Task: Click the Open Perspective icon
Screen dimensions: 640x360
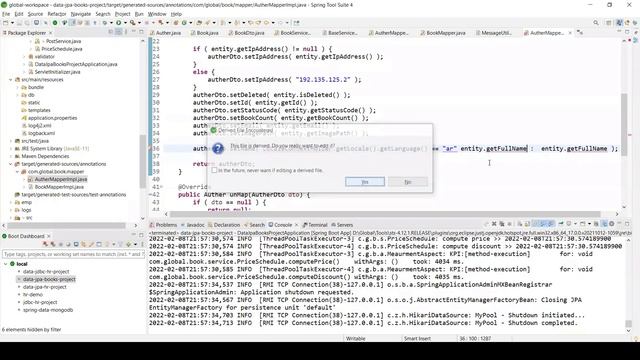Action: pyautogui.click(x=609, y=23)
